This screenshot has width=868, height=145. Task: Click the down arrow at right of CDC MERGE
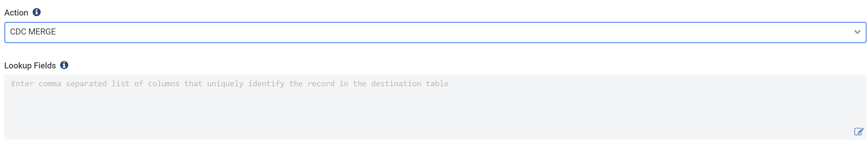(x=857, y=32)
